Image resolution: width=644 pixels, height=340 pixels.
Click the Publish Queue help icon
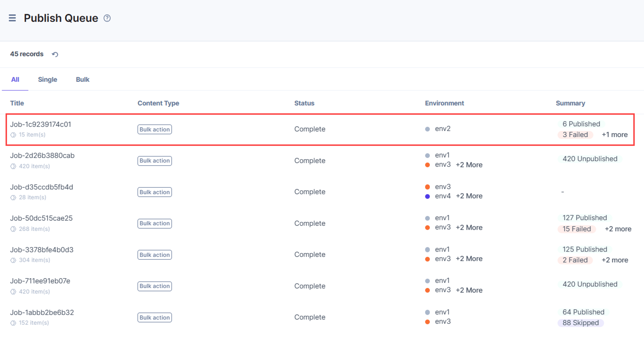pyautogui.click(x=107, y=18)
